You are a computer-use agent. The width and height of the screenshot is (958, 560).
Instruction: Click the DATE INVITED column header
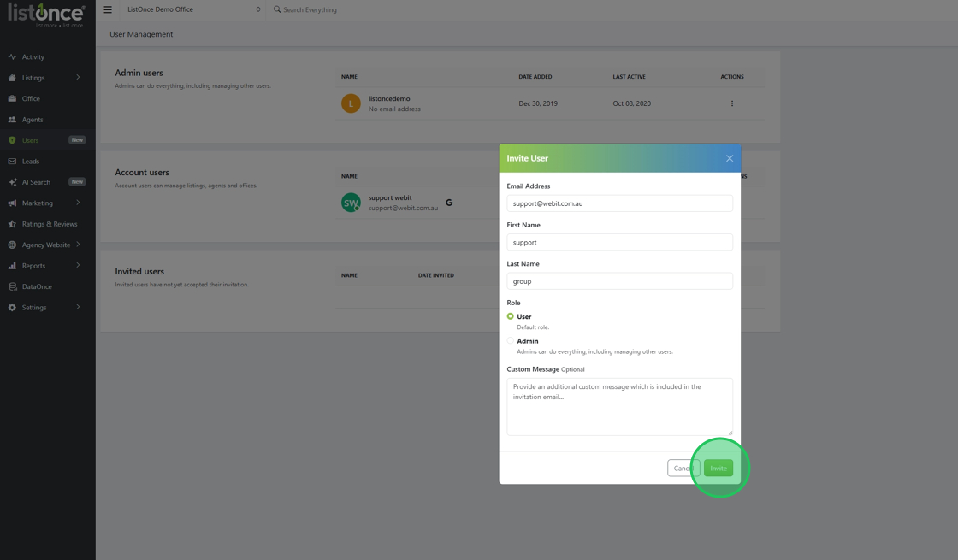coord(436,275)
